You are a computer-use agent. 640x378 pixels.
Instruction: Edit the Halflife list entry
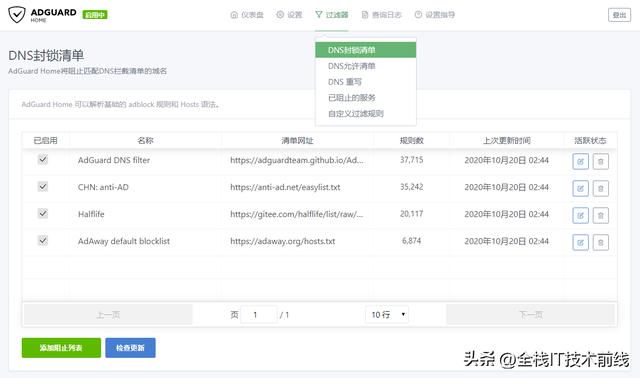[x=580, y=215]
